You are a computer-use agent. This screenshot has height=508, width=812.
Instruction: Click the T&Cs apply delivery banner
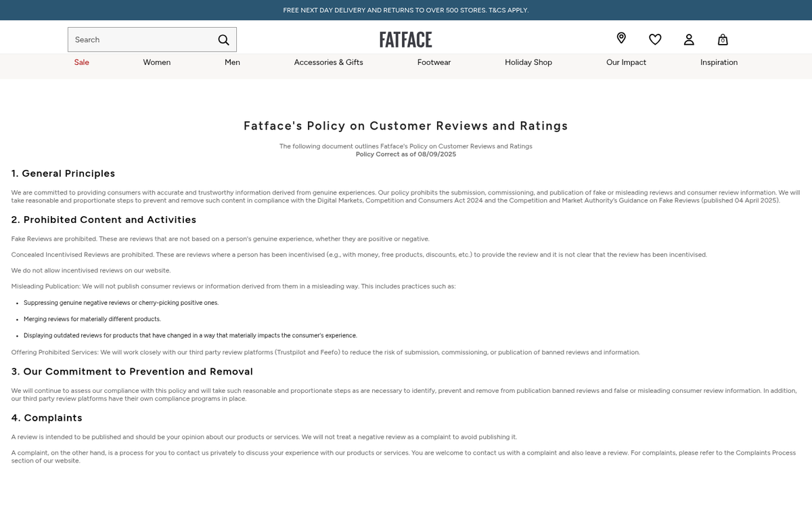pos(405,10)
